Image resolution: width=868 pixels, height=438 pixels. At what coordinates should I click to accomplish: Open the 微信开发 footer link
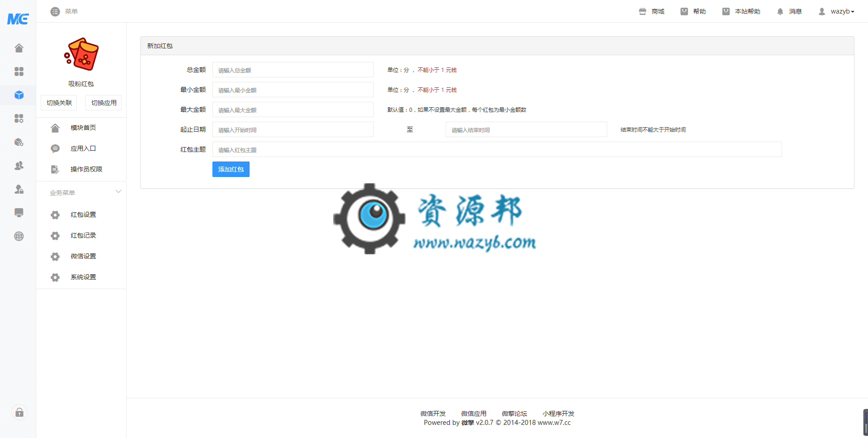tap(433, 414)
